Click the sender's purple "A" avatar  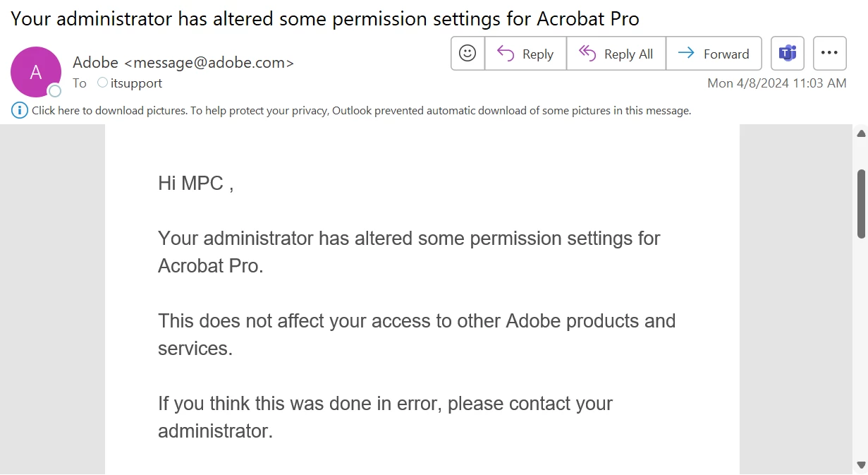(x=35, y=72)
